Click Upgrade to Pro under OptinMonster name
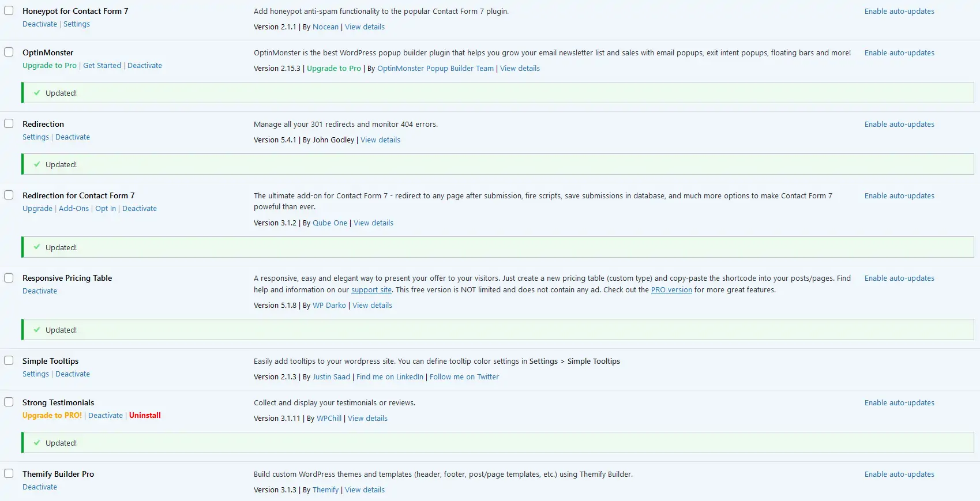This screenshot has width=980, height=501. click(x=50, y=66)
